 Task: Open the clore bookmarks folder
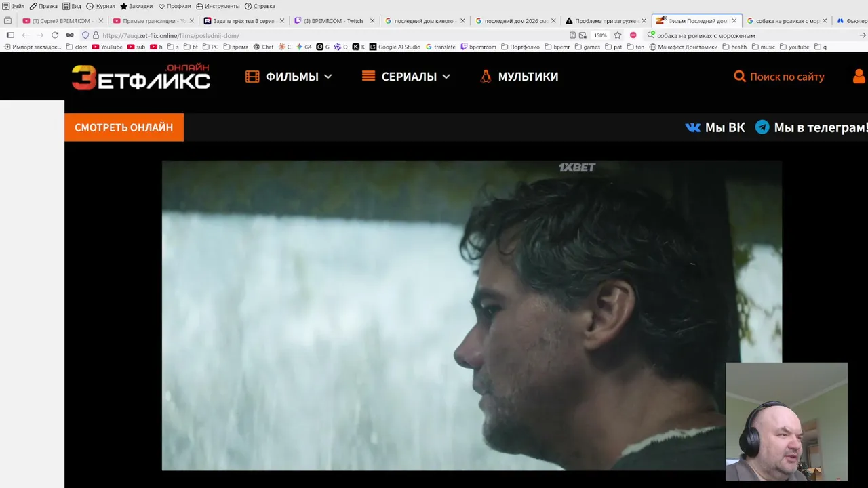tap(77, 47)
